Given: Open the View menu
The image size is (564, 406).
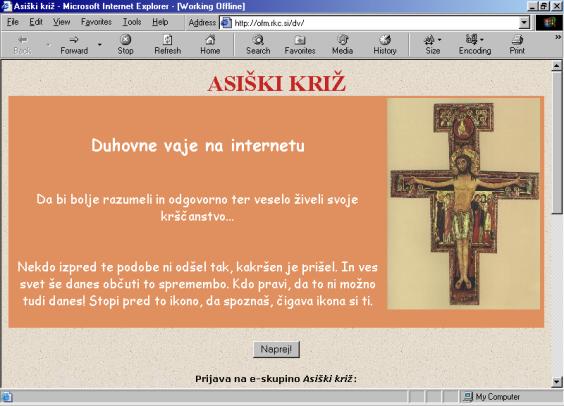Looking at the screenshot, I should pyautogui.click(x=61, y=22).
